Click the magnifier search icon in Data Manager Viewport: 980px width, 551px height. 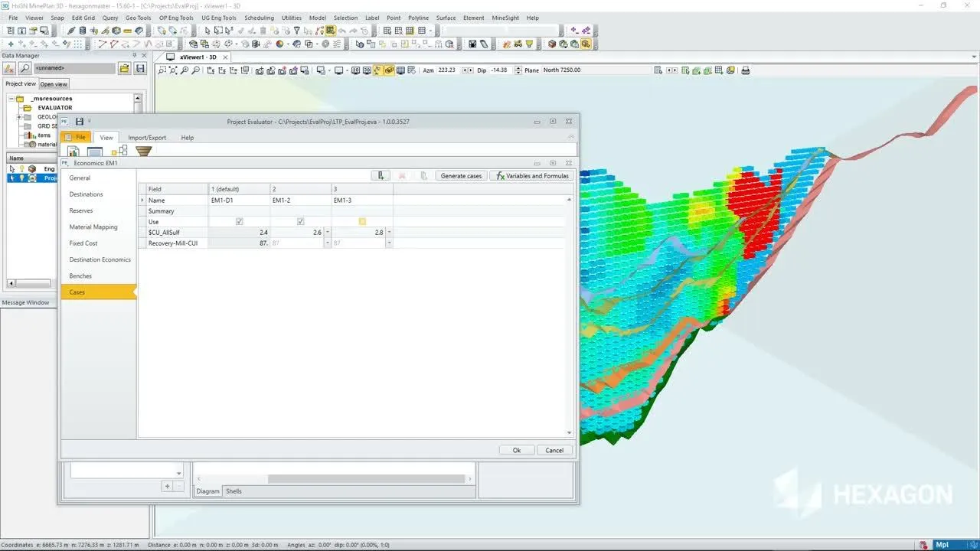(24, 69)
